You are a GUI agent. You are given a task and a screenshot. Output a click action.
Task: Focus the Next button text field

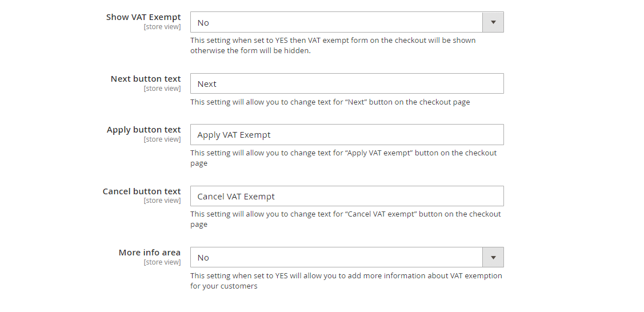click(346, 83)
